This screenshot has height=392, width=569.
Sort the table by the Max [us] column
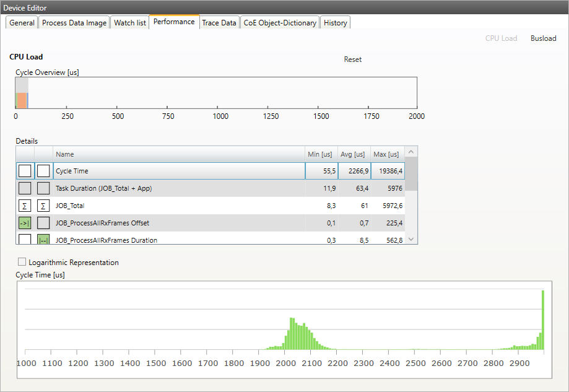386,154
